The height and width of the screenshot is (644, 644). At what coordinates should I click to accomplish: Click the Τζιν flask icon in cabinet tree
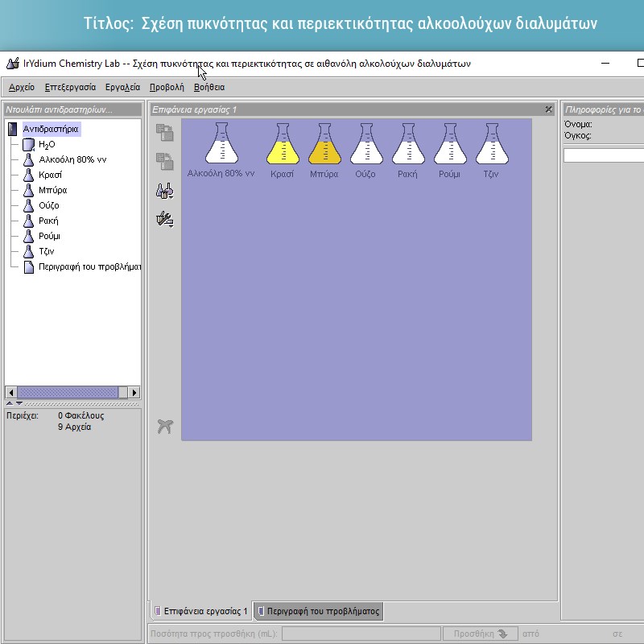pos(28,251)
